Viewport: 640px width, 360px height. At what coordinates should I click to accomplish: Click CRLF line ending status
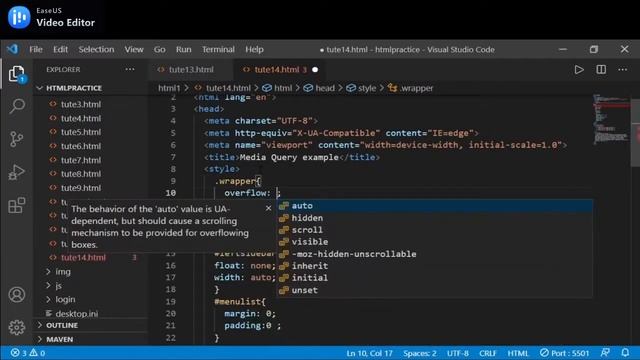tap(488, 353)
